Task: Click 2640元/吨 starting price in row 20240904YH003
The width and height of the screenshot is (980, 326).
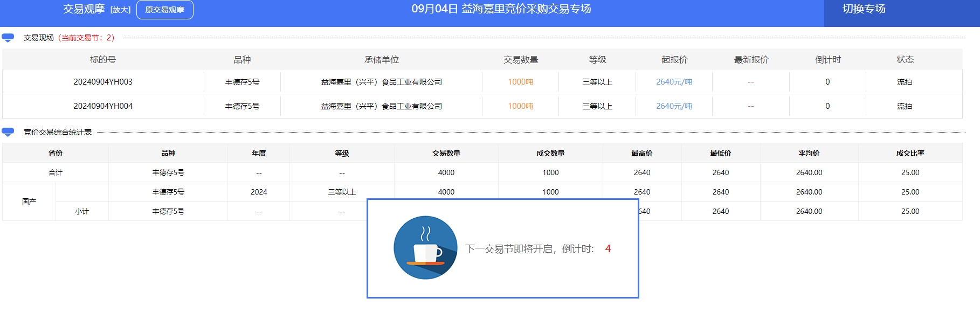Action: [x=674, y=82]
